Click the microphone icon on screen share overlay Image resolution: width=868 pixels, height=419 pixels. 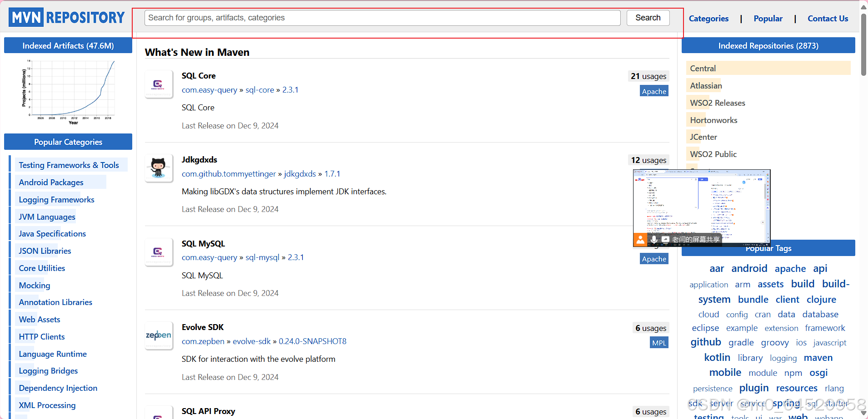(x=654, y=239)
